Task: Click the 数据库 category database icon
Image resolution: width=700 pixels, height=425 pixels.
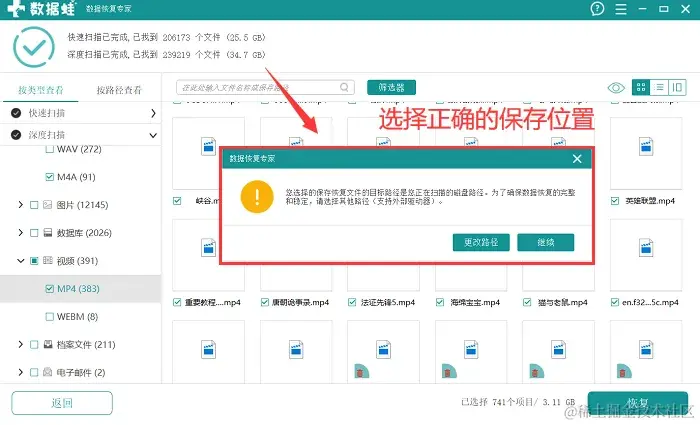Action: pyautogui.click(x=47, y=233)
